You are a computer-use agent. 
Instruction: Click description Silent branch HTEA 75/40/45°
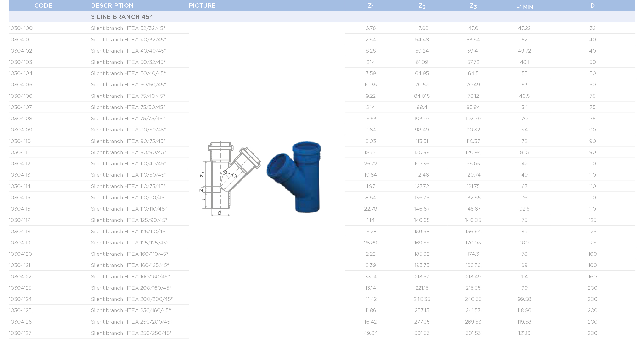click(128, 96)
